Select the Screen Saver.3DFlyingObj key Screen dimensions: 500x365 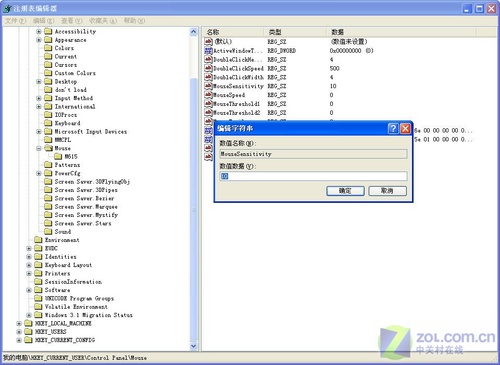[x=92, y=181]
